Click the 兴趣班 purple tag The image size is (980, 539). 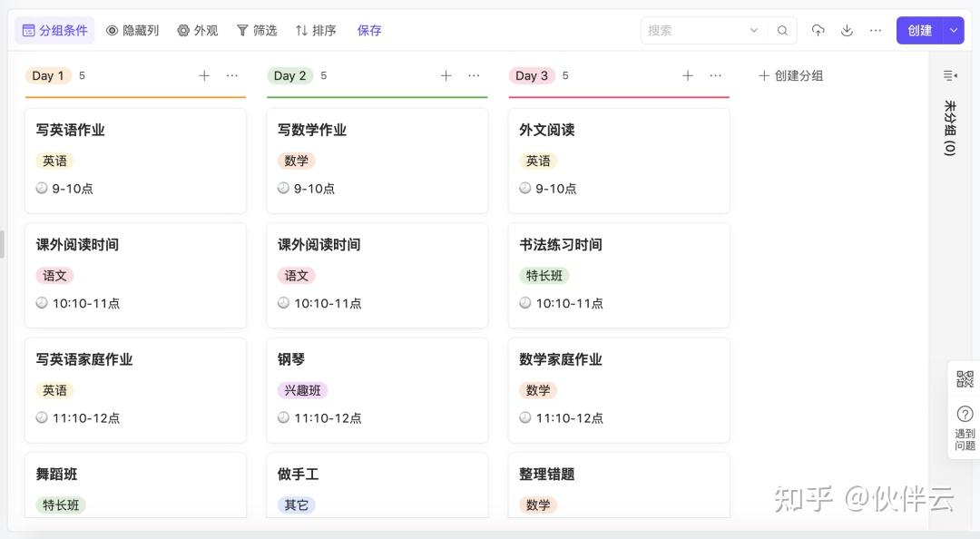(302, 390)
